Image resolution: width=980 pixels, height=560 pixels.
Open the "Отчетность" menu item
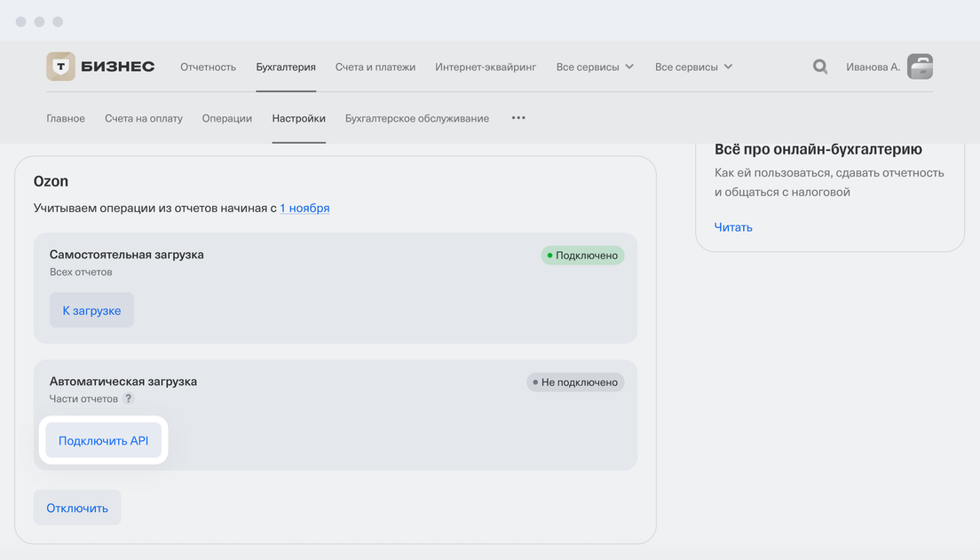(208, 67)
